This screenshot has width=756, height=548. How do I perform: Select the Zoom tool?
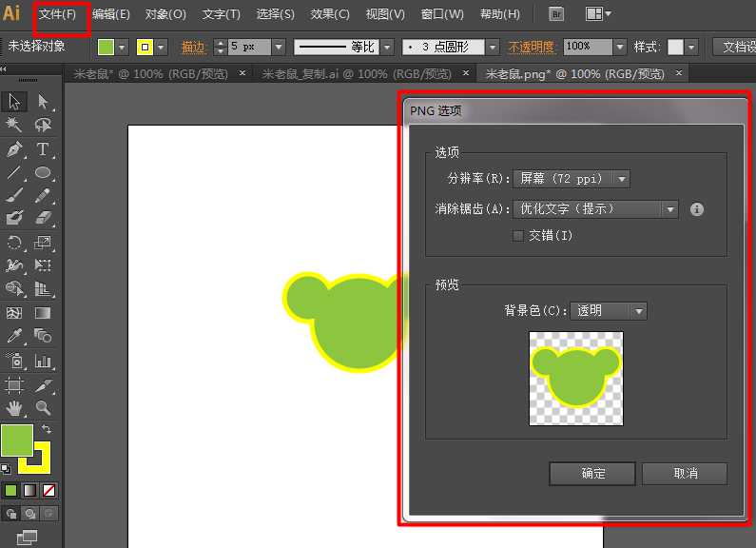(43, 408)
